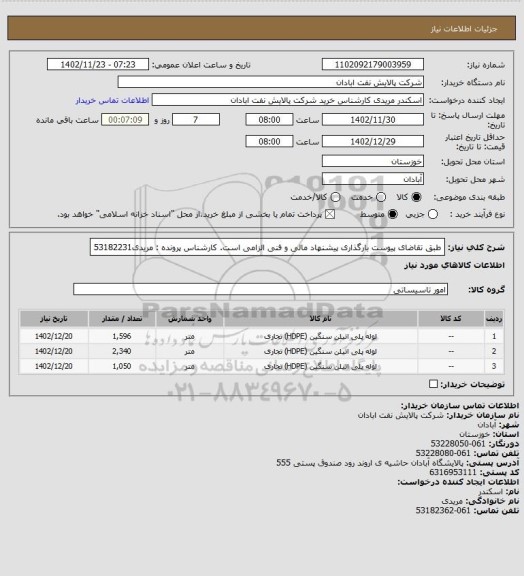Click the announcement date field 1402/11/23 - 07:23
This screenshot has width=524, height=576.
click(x=98, y=65)
